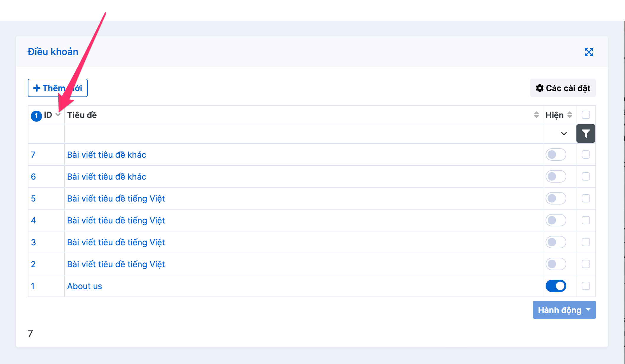Click the fullscreen expand icon
The width and height of the screenshot is (625, 364).
[589, 52]
